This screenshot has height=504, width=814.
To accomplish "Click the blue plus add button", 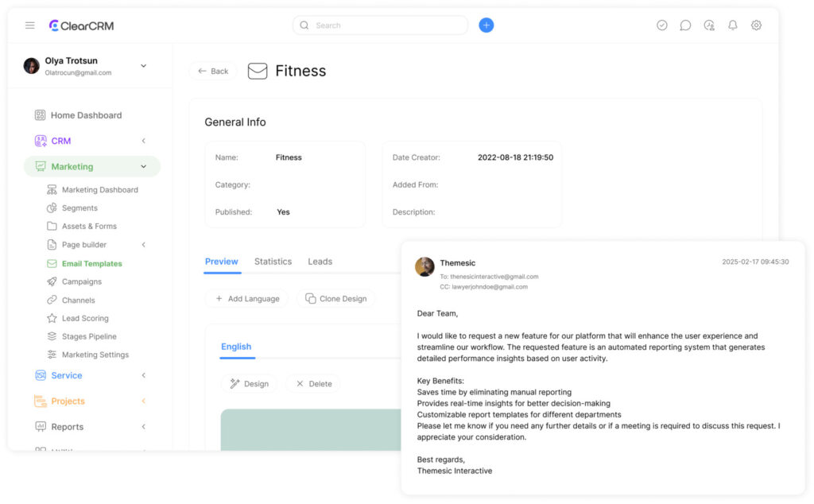I will 486,25.
